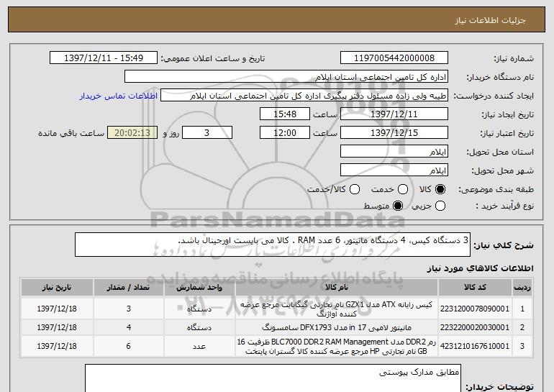Click the واحد شمارش column header
This screenshot has width=554, height=392.
coord(199,288)
